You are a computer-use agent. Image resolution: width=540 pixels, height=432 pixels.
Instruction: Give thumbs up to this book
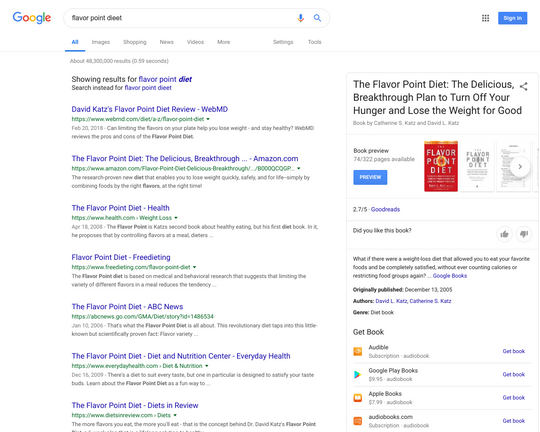click(x=505, y=234)
